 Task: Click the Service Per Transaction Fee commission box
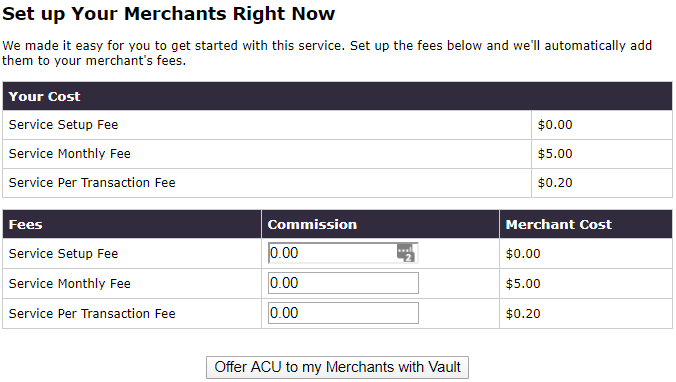pyautogui.click(x=343, y=313)
